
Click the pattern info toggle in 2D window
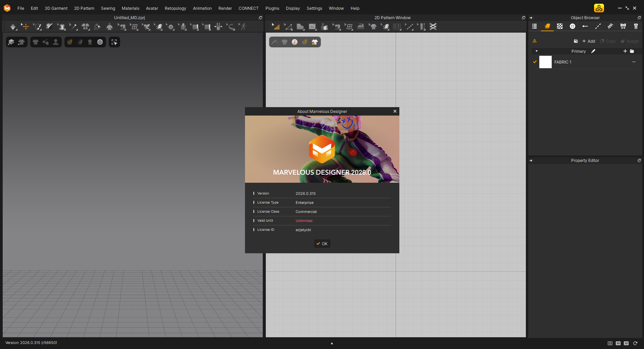coord(295,42)
